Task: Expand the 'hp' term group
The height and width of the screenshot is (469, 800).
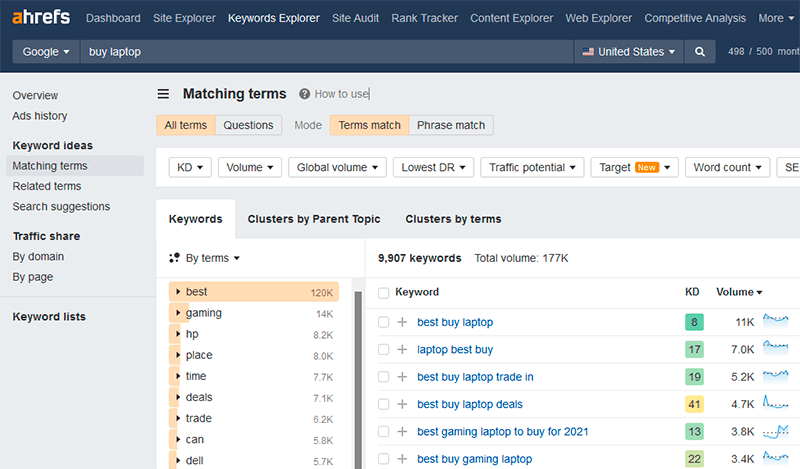Action: [x=178, y=334]
